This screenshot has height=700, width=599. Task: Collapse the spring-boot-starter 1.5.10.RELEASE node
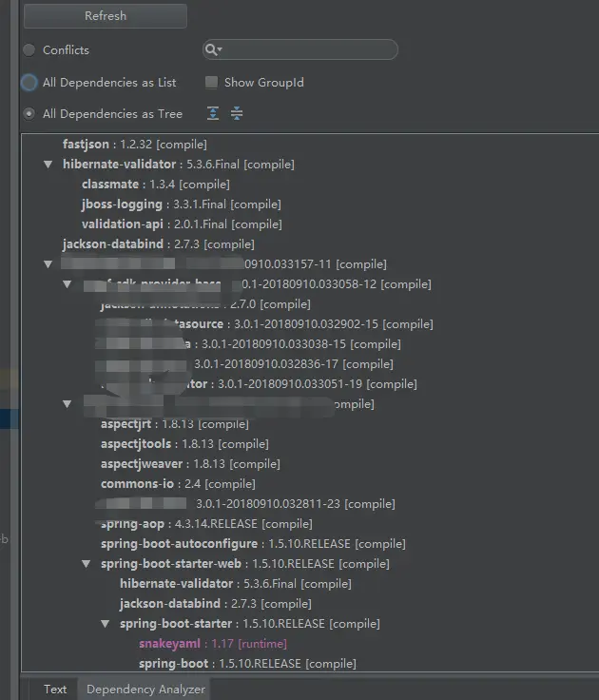[105, 624]
